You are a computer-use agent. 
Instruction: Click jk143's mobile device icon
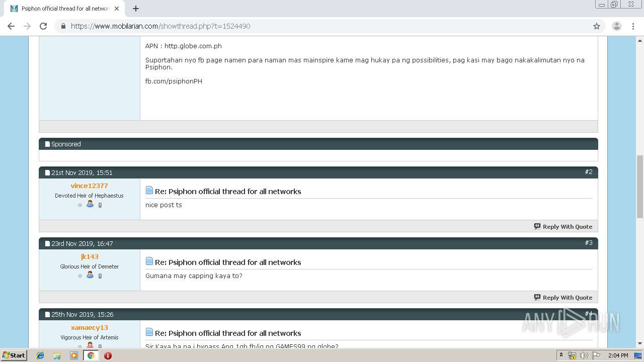pyautogui.click(x=100, y=276)
